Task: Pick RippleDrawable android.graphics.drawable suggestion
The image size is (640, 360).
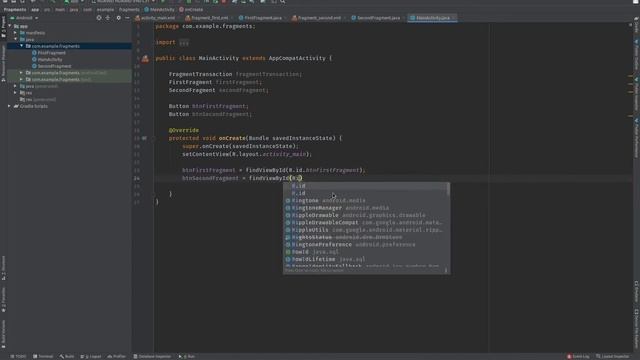Action: tap(366, 216)
